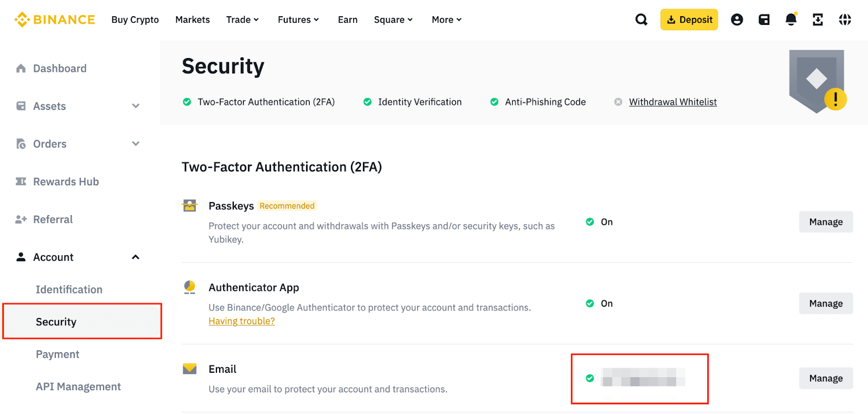Viewport: 868px width, 414px height.
Task: Open Rewards Hub in sidebar
Action: 66,182
